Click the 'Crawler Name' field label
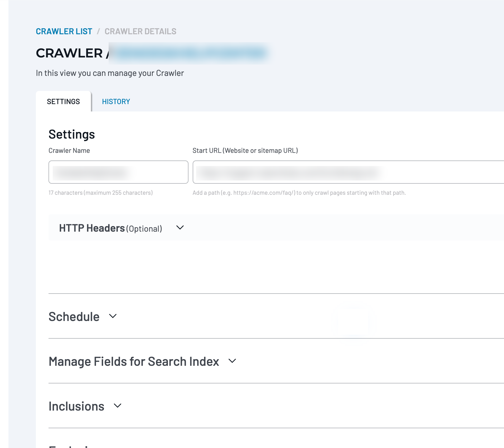 click(69, 150)
